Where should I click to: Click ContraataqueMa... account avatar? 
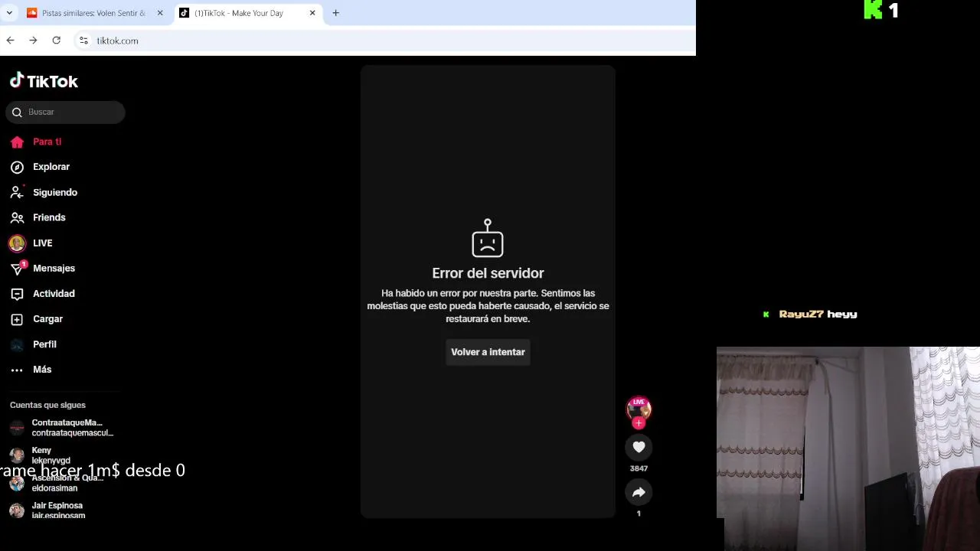17,428
